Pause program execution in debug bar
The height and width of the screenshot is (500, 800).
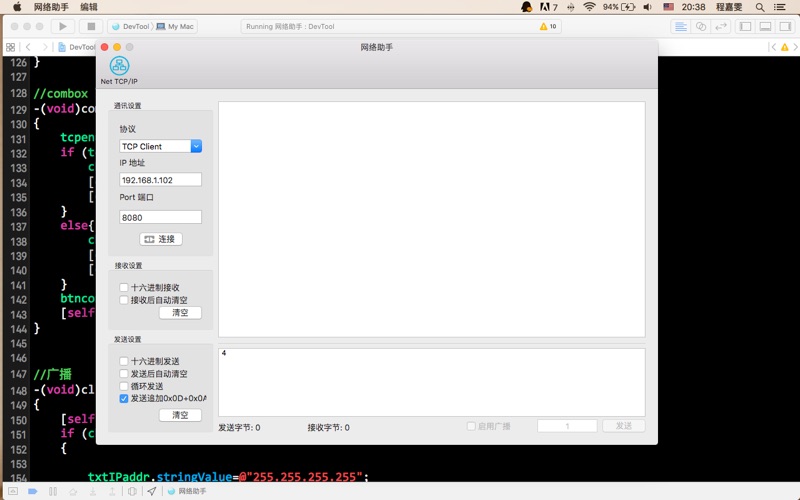[x=53, y=491]
